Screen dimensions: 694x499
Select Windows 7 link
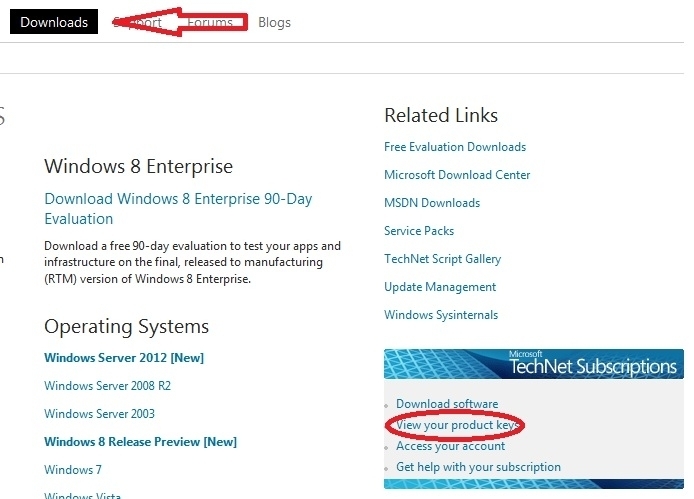[73, 469]
